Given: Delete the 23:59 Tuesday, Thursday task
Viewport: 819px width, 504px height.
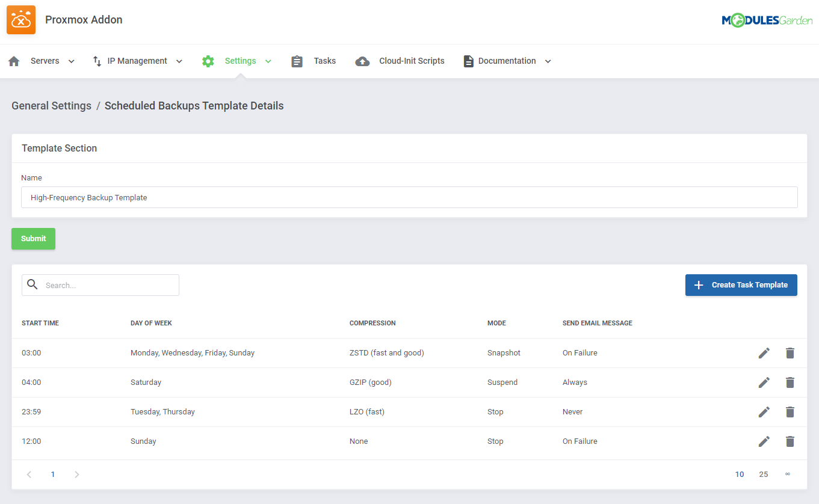Looking at the screenshot, I should [x=790, y=412].
